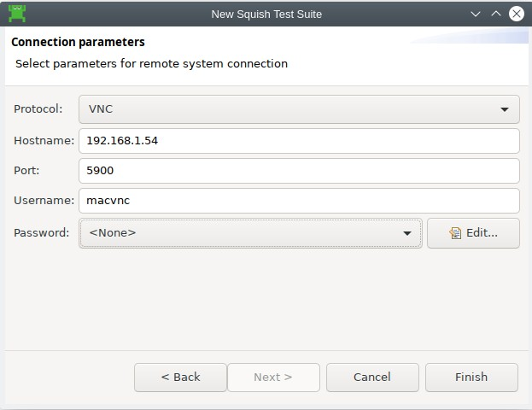Select the Username field containing macvnc
Viewport: 532px width, 410px height.
[299, 201]
